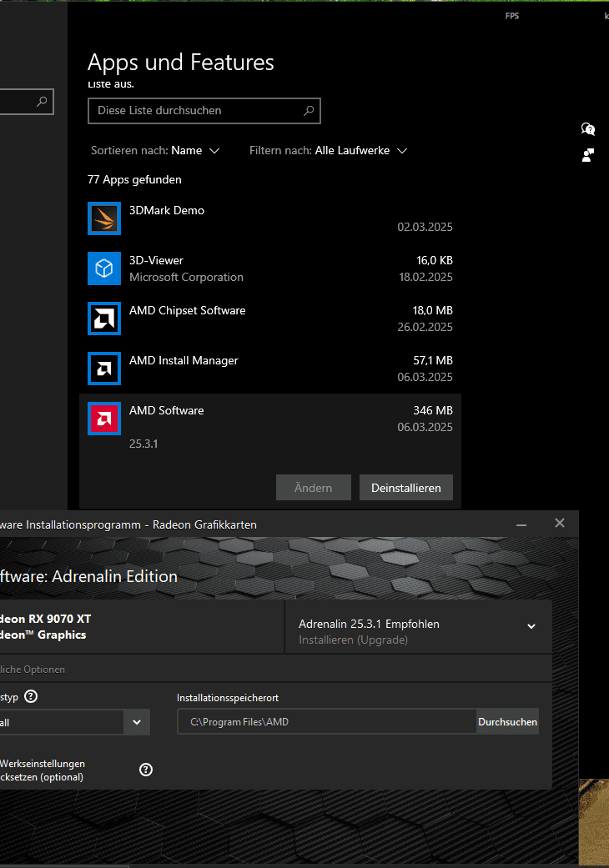Viewport: 609px width, 868px height.
Task: Expand the Adrenalin 25.3.1 Empfohlen version dropdown
Action: pos(531,626)
